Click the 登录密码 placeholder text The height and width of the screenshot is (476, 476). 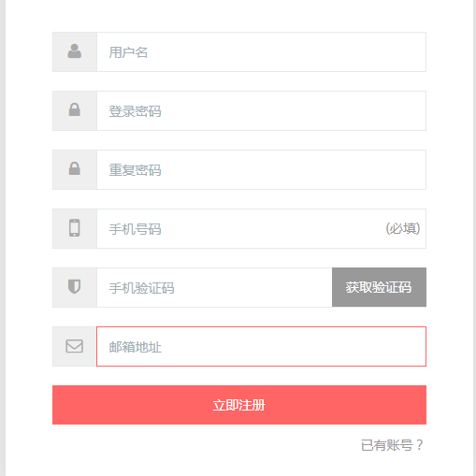[x=135, y=111]
